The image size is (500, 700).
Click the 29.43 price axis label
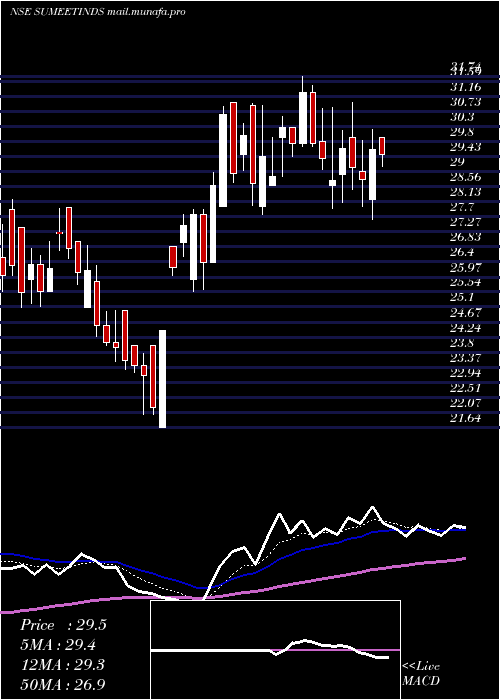click(466, 147)
